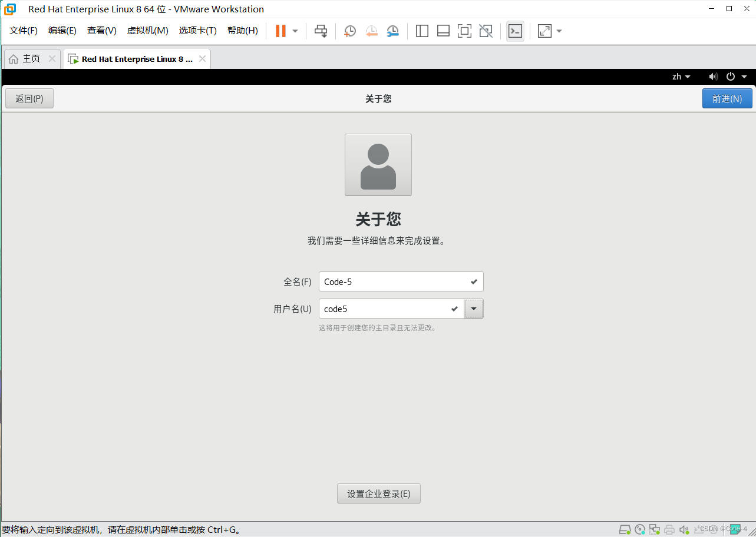This screenshot has width=756, height=537.
Task: Open the 文件(F) menu
Action: click(24, 31)
